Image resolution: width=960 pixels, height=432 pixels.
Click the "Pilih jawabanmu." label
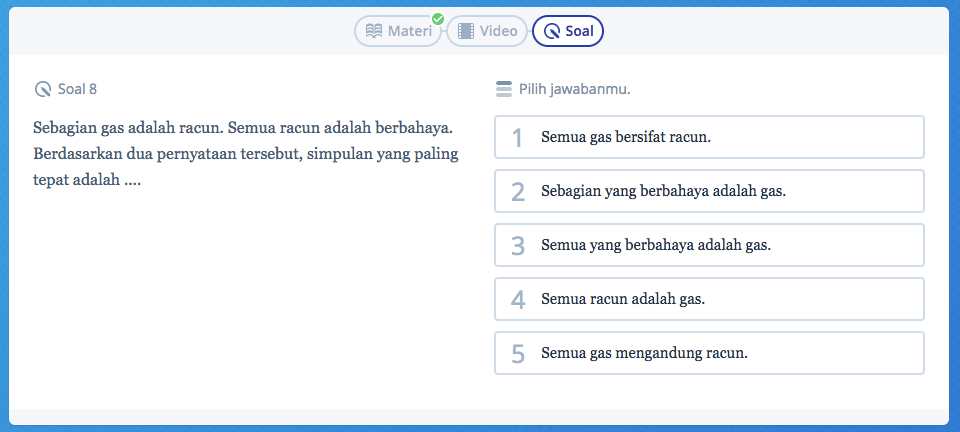tap(574, 89)
